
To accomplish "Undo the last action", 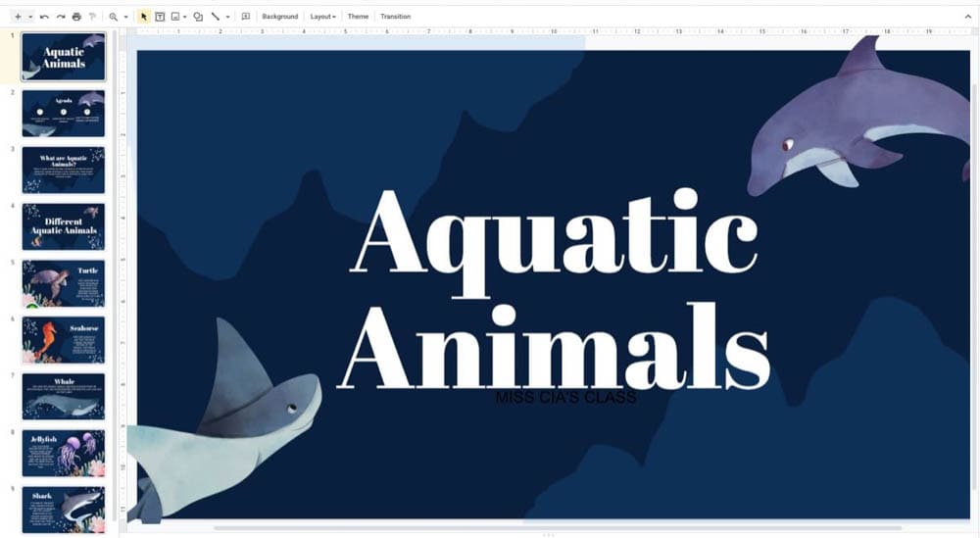I will tap(44, 17).
